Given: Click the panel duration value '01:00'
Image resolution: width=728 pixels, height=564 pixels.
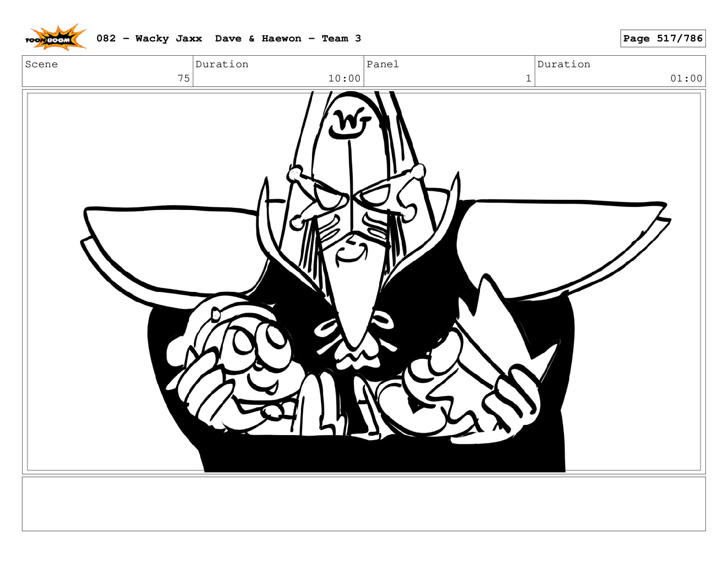Looking at the screenshot, I should tap(686, 78).
